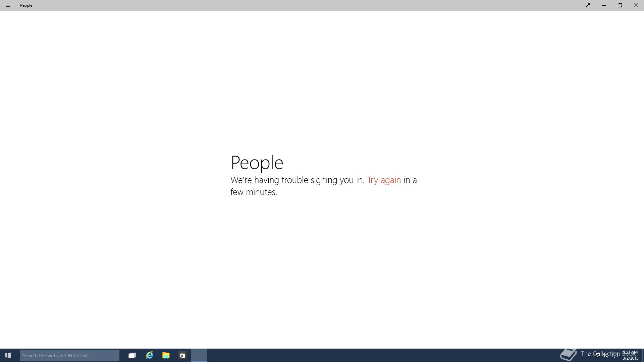Viewport: 644px width, 362px height.
Task: Close the People app window
Action: (636, 5)
